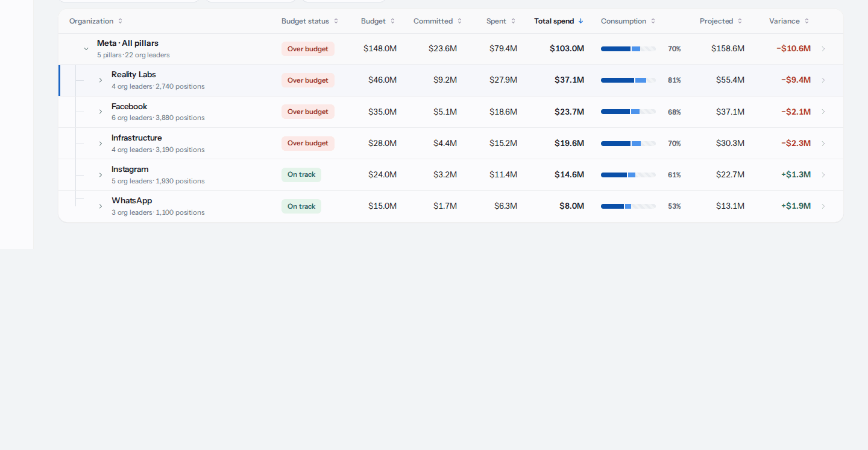The image size is (868, 450).
Task: Sort by Consumption column
Action: point(628,21)
